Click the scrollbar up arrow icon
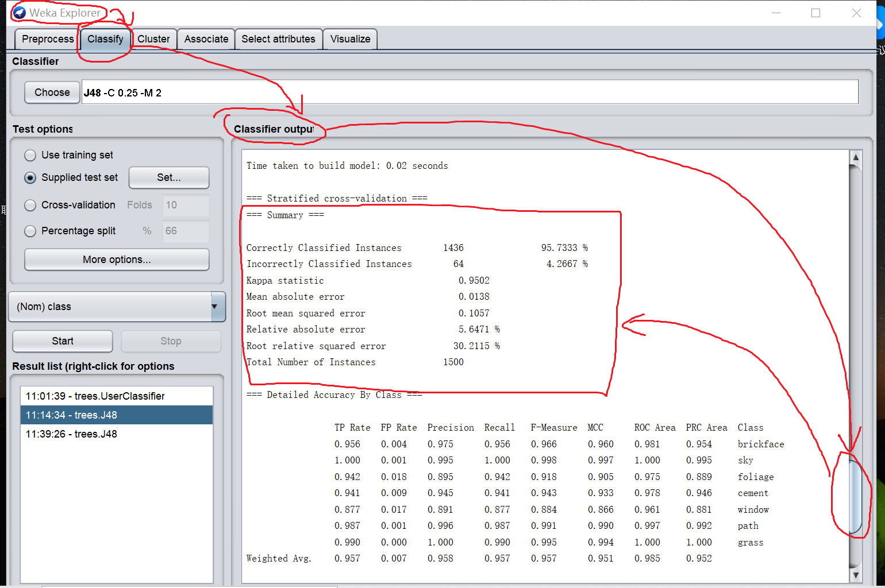Screen dimensions: 885x588 point(856,156)
